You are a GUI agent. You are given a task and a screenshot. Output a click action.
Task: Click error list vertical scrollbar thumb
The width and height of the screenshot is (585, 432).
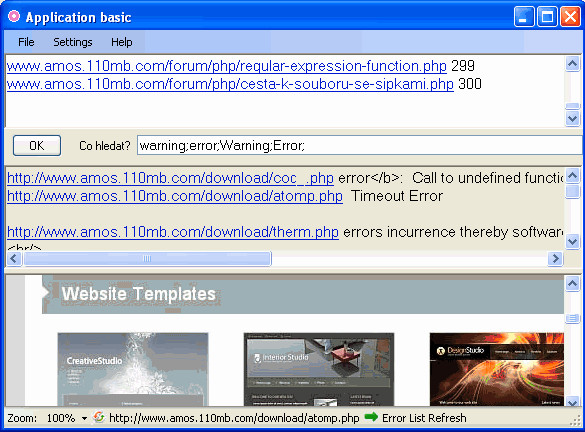[572, 192]
